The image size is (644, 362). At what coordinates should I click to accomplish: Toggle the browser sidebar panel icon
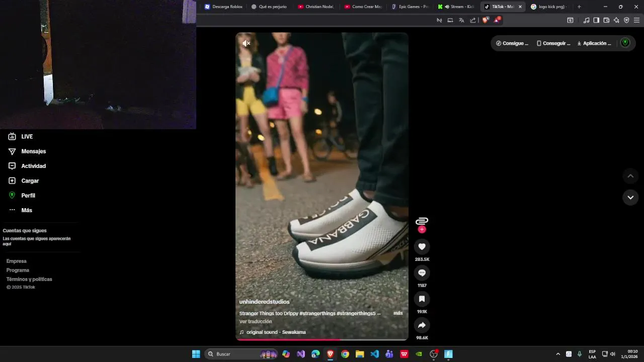[x=596, y=20]
